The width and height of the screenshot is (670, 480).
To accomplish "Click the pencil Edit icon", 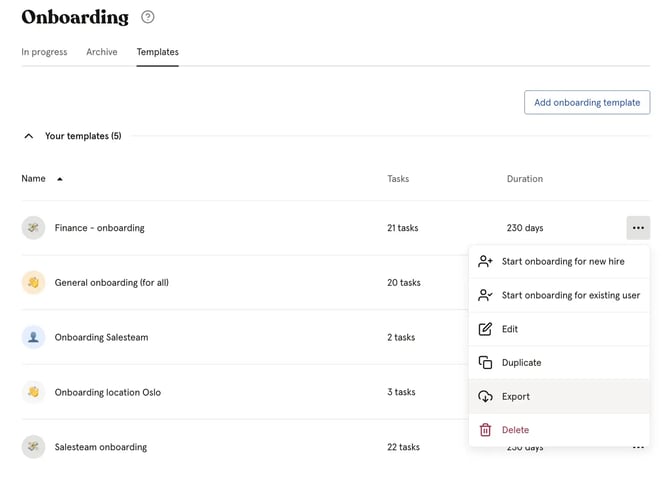I will tap(485, 329).
